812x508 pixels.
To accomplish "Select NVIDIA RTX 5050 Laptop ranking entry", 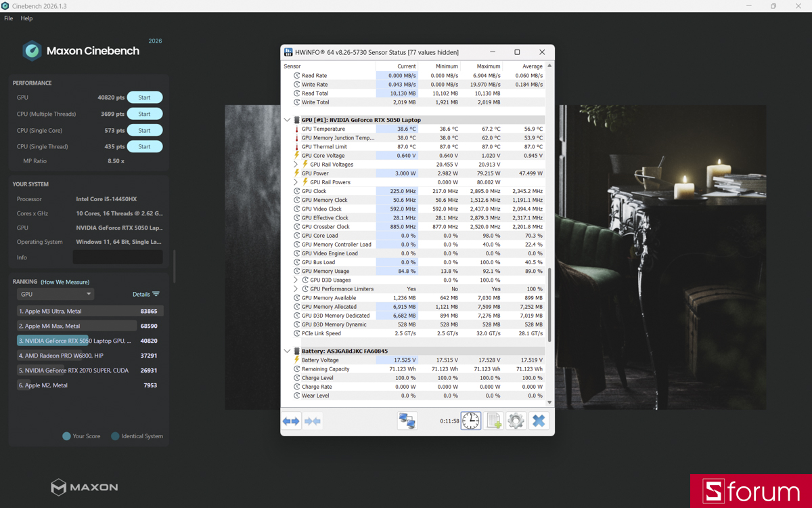I will pos(90,341).
